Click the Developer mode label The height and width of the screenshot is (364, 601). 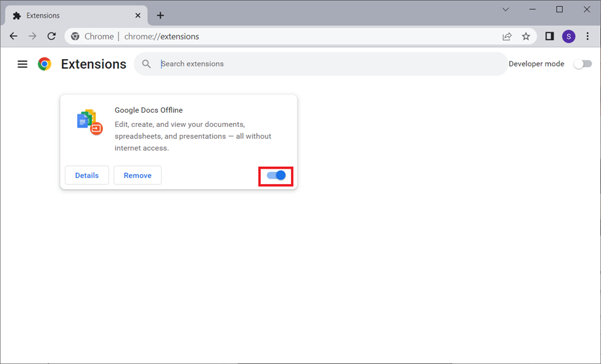coord(536,64)
